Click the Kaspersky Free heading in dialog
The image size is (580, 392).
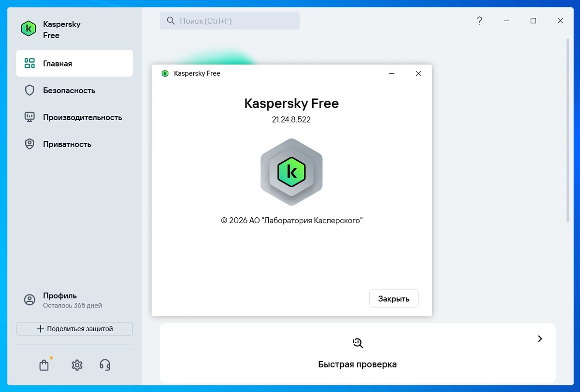tap(291, 103)
